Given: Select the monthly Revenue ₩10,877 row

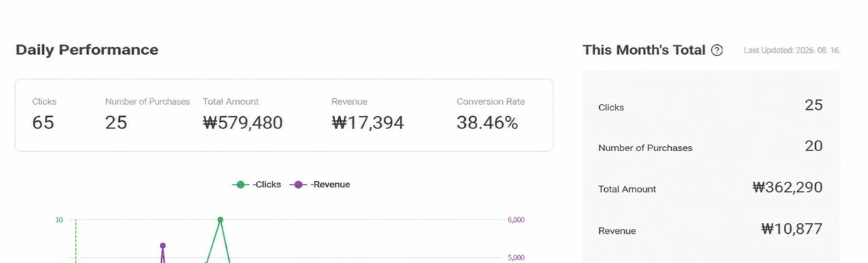Looking at the screenshot, I should click(x=710, y=230).
